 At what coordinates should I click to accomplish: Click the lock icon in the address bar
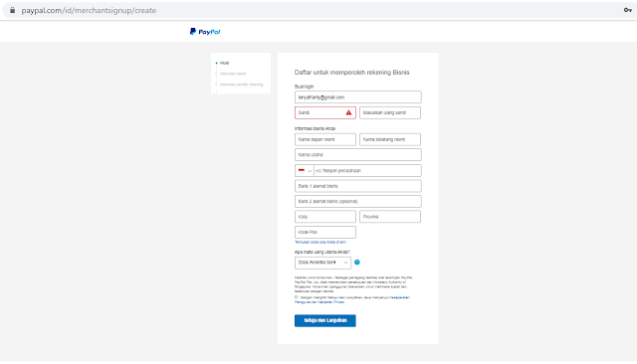pos(13,10)
